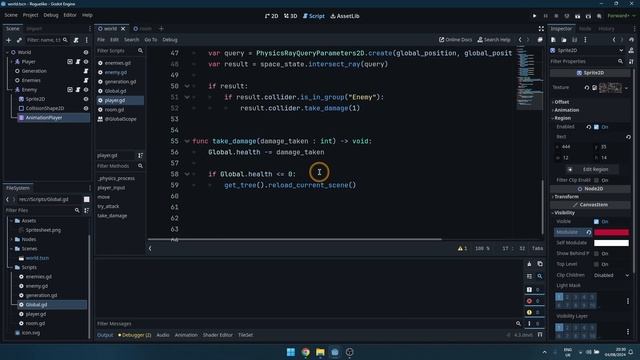Toggle the Filter Clip Enabled checkbox

pyautogui.click(x=596, y=180)
